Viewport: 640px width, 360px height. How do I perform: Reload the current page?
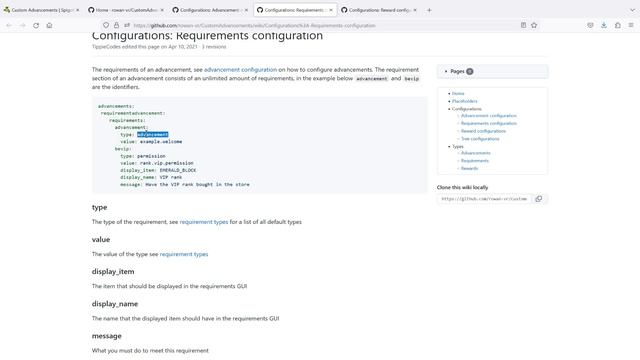(x=36, y=25)
